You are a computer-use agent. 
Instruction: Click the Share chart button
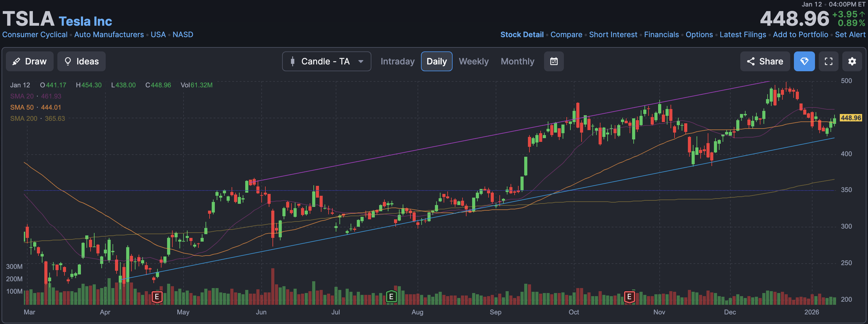pos(765,61)
